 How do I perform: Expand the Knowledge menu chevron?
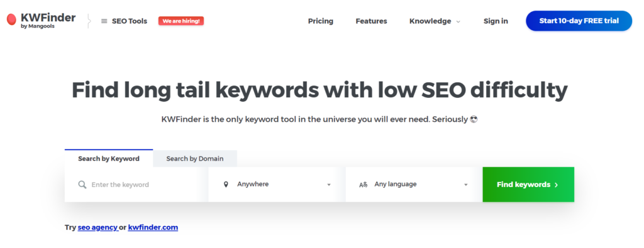tap(458, 22)
